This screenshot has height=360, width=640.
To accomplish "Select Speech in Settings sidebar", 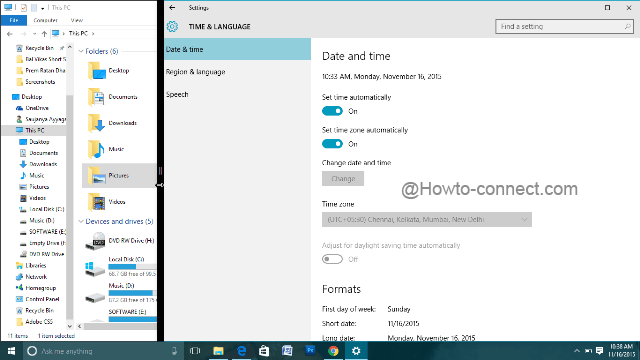I will [x=237, y=94].
